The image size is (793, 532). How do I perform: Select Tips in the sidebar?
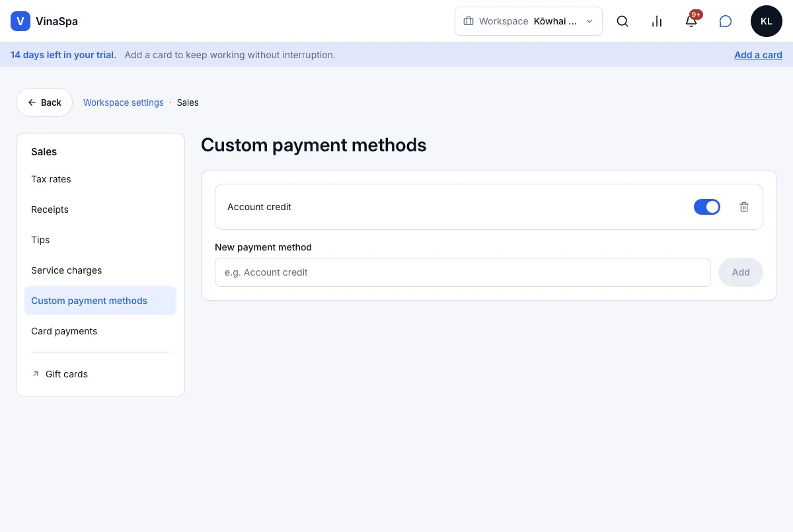100,240
